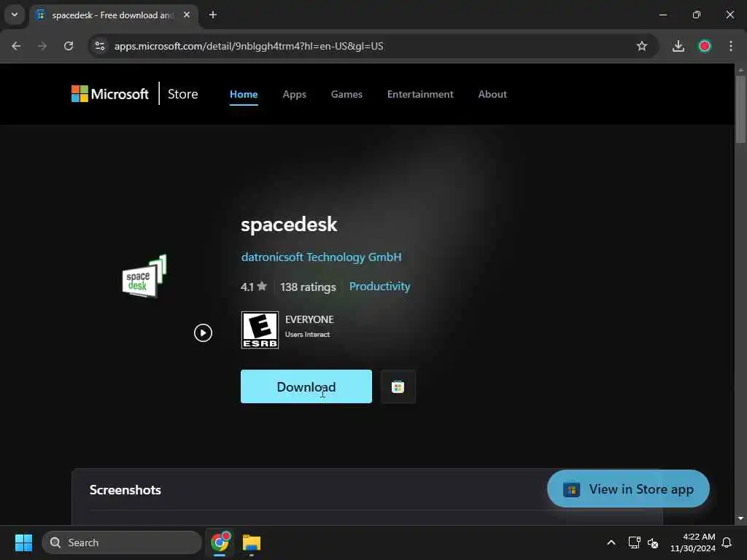Go to the Home navigation tab
747x560 pixels.
(x=244, y=94)
